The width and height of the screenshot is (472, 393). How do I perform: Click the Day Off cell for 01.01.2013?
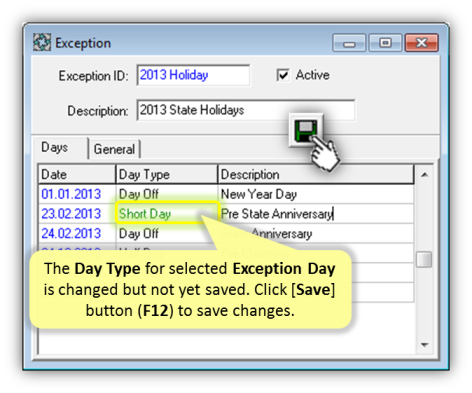[166, 194]
